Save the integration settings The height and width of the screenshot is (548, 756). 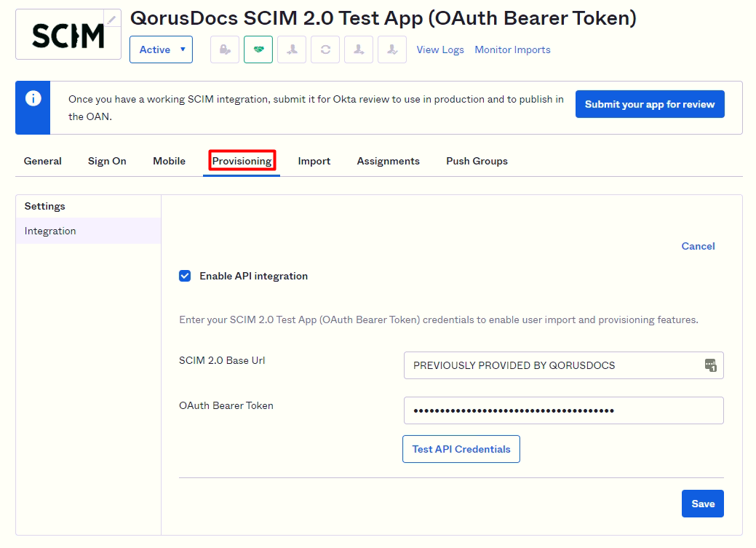(703, 504)
